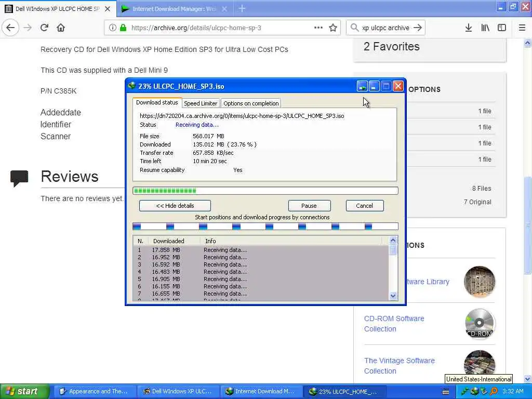The width and height of the screenshot is (532, 399).
Task: Open the Windows Start menu
Action: tap(24, 392)
